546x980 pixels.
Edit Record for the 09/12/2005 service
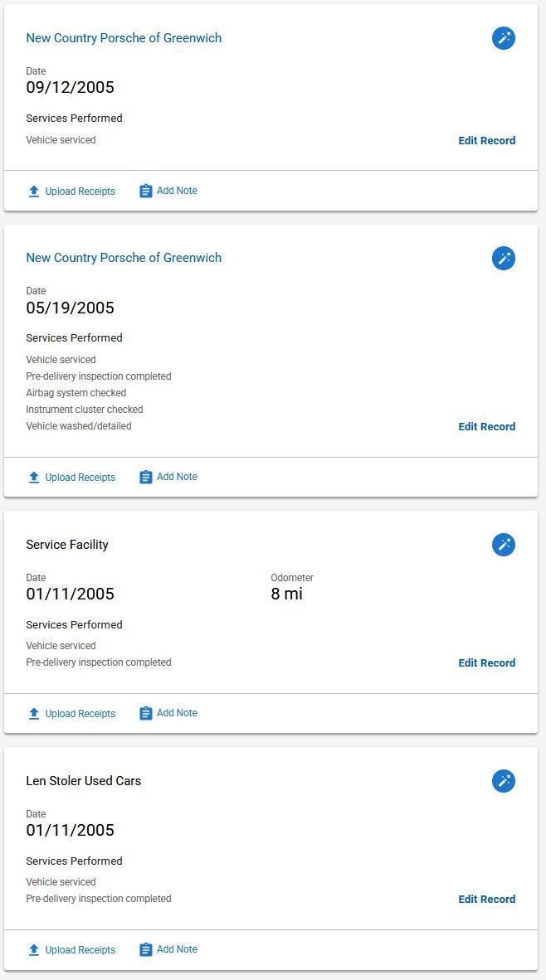[486, 141]
